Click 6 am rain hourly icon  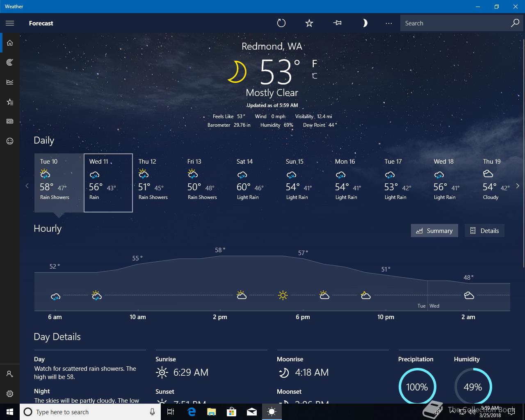click(x=55, y=296)
